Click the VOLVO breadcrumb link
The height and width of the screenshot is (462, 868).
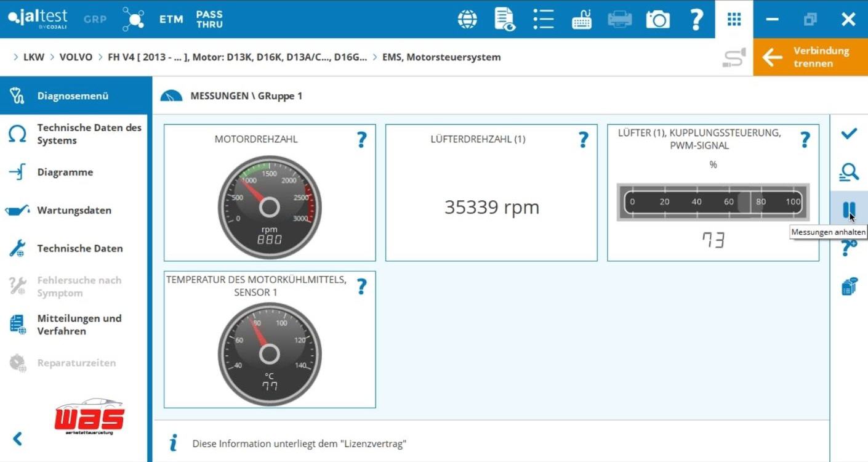click(76, 57)
